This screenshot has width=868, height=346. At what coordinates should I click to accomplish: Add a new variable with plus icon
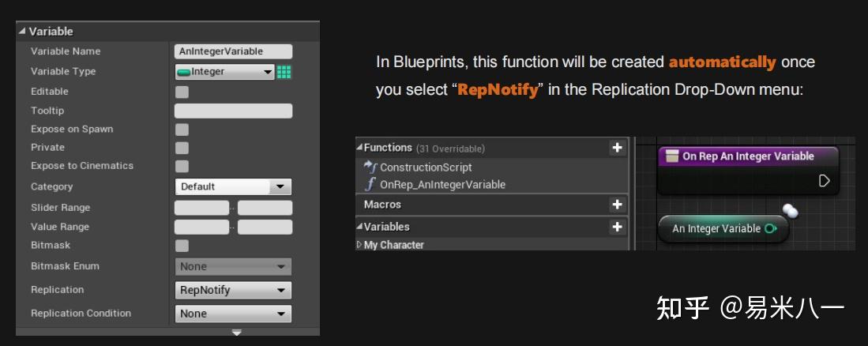pyautogui.click(x=617, y=227)
